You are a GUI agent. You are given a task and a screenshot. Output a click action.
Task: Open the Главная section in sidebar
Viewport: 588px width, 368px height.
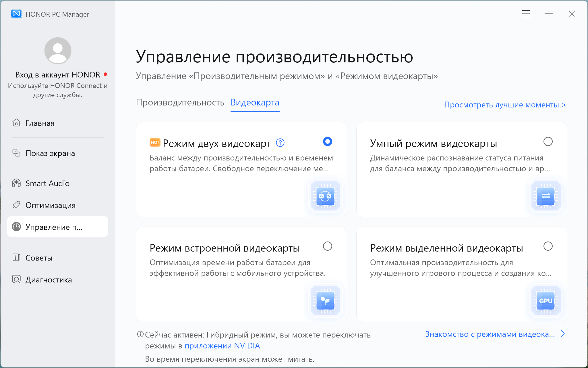point(40,123)
